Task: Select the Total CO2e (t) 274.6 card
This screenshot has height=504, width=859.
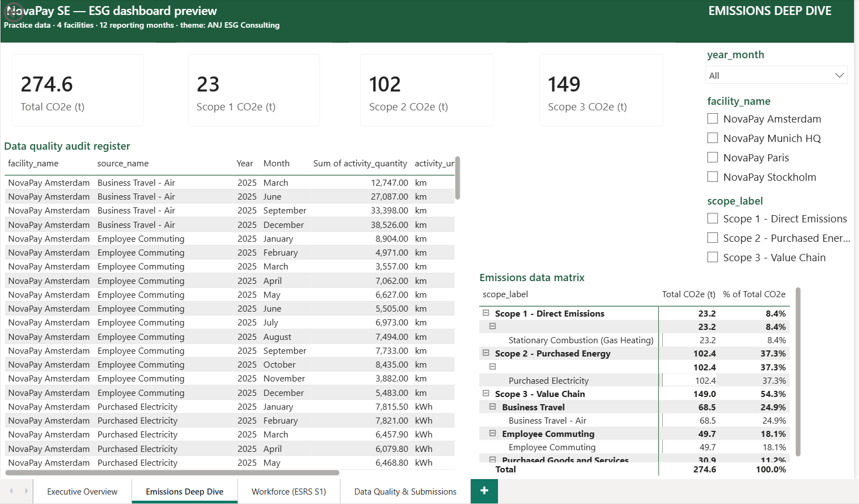Action: pos(78,90)
